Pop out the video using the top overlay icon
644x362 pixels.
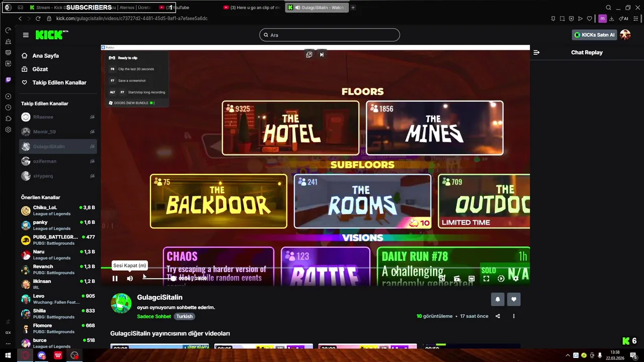(309, 54)
